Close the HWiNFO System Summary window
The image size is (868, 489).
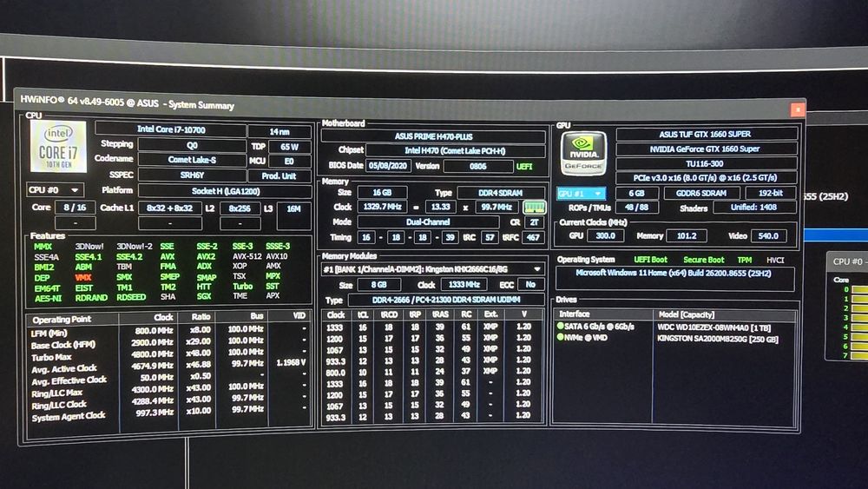coord(798,109)
